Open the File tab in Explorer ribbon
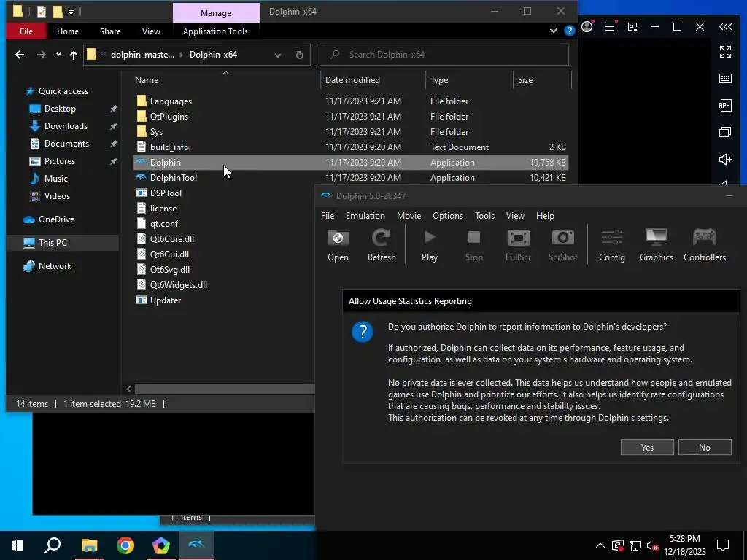This screenshot has width=747, height=560. (26, 31)
